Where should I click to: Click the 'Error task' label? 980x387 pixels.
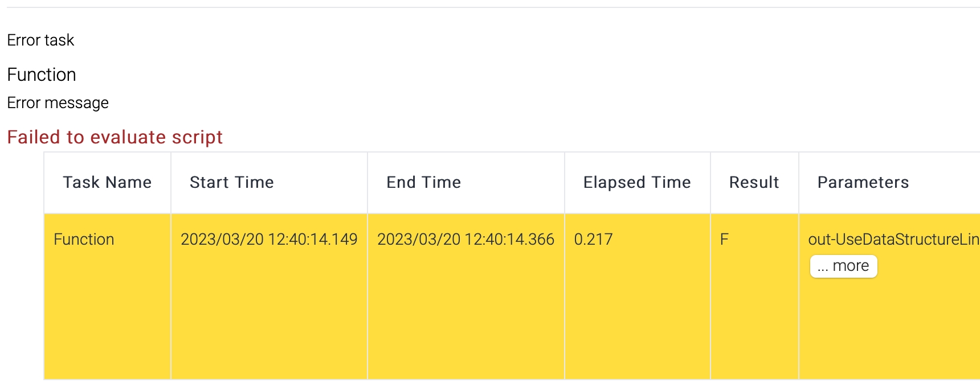click(40, 40)
